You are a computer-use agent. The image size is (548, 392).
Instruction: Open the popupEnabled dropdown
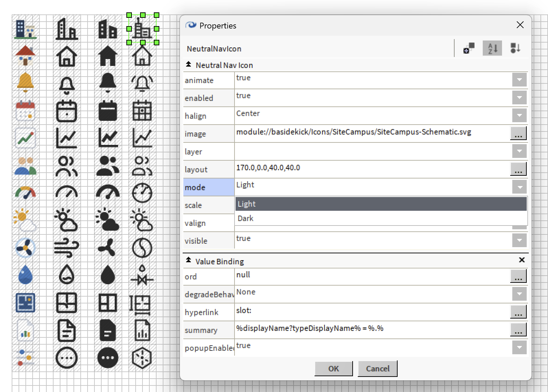(x=519, y=347)
